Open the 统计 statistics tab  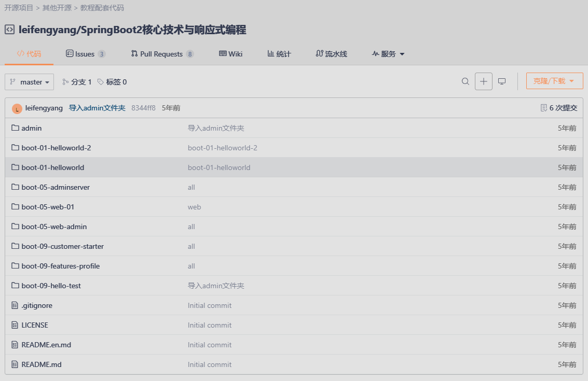pos(279,54)
